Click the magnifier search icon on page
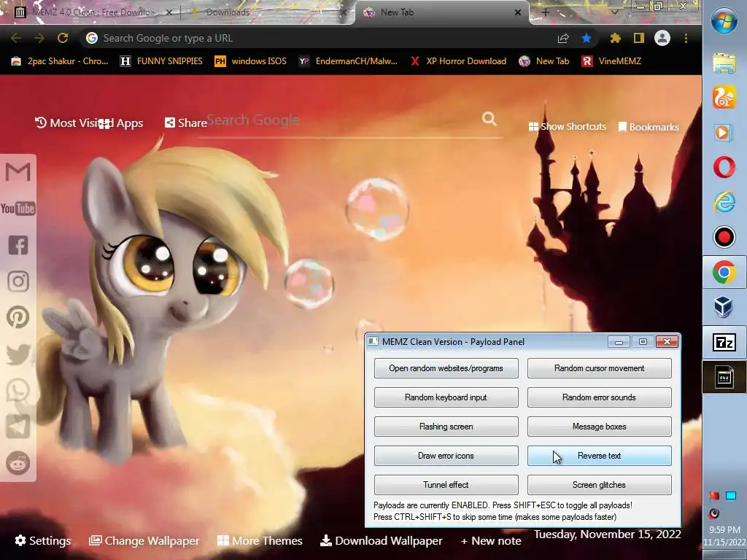The image size is (747, 560). click(489, 119)
